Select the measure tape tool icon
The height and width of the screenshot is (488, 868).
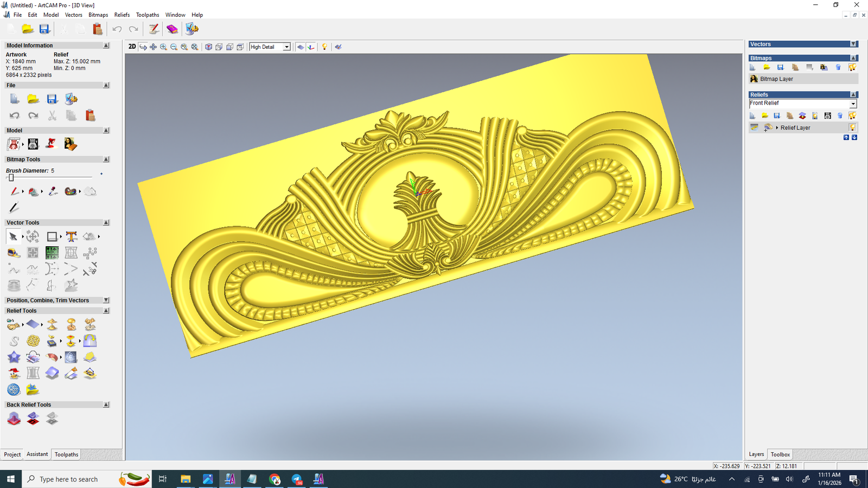14,253
